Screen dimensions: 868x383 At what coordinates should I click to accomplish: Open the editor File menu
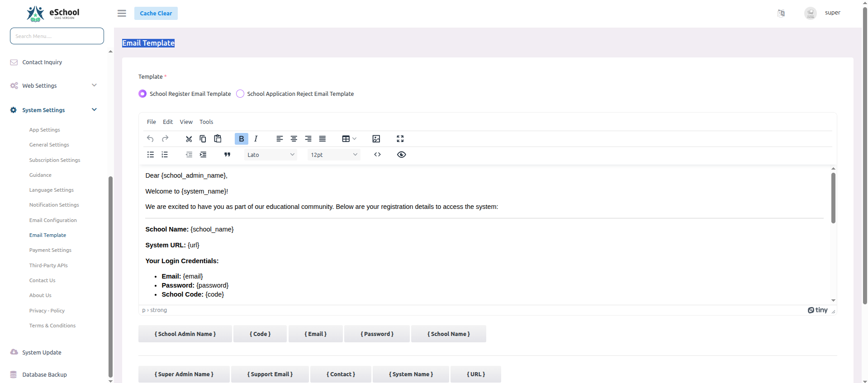coord(151,122)
